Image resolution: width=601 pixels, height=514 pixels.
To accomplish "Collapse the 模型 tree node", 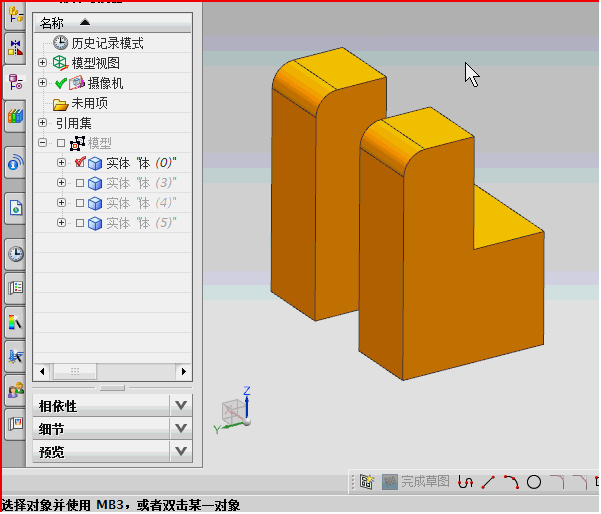I will click(42, 143).
